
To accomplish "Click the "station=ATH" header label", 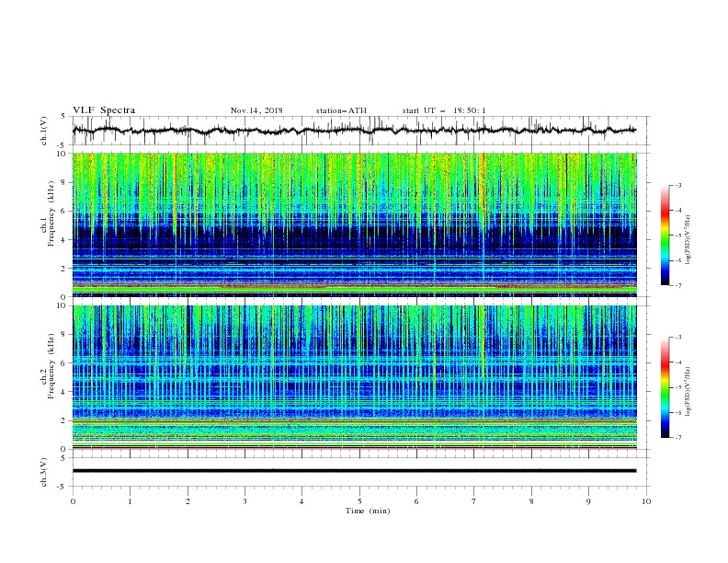I will point(341,110).
